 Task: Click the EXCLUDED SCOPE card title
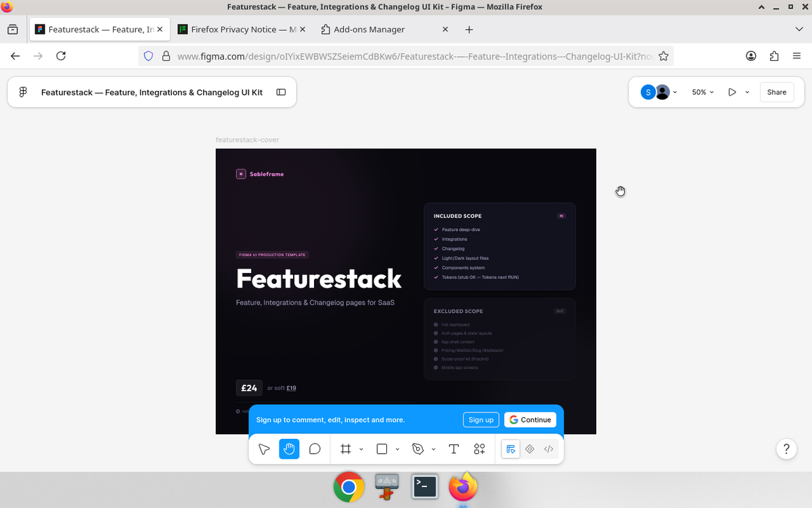coord(458,312)
